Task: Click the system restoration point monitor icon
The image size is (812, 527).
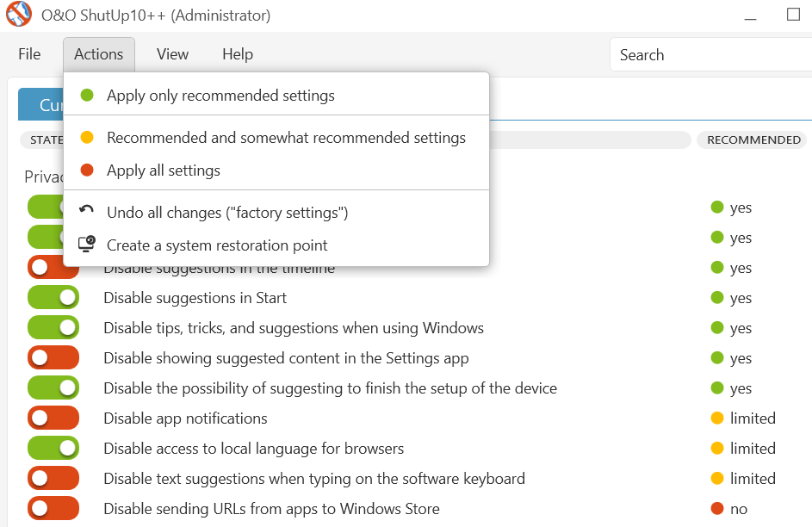Action: [x=86, y=244]
